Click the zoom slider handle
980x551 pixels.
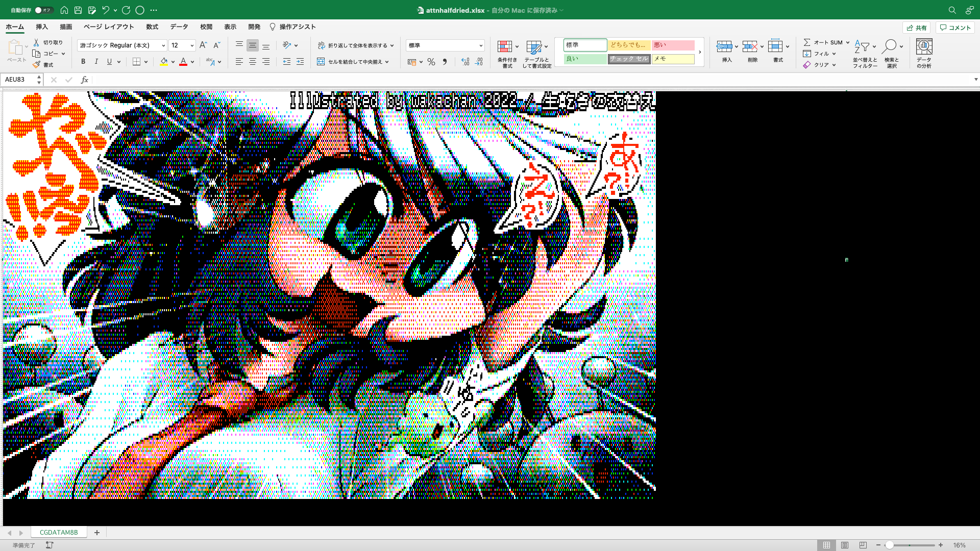889,545
